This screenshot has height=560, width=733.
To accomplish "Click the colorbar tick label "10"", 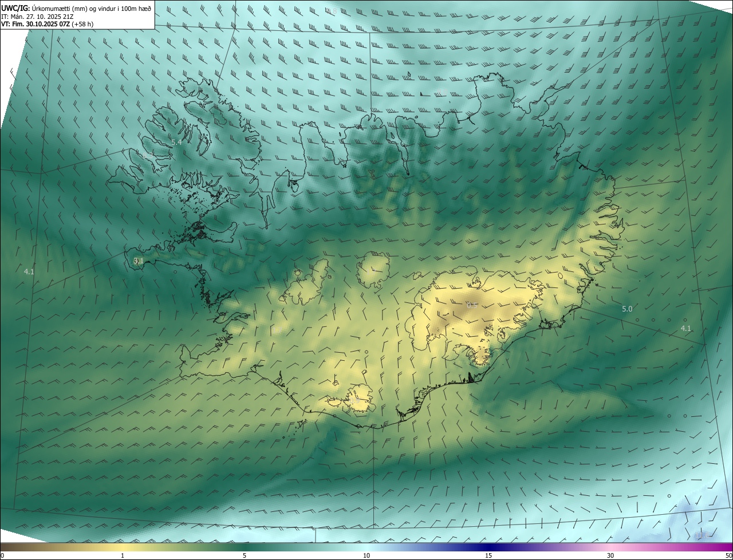I will [x=366, y=555].
